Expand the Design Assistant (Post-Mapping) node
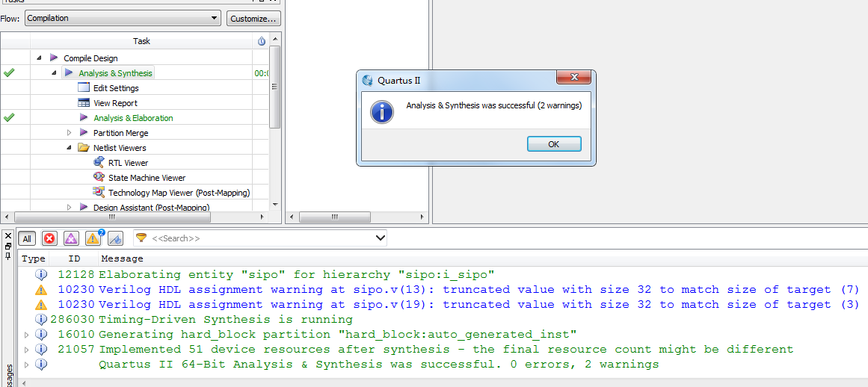The height and width of the screenshot is (387, 868). tap(70, 207)
